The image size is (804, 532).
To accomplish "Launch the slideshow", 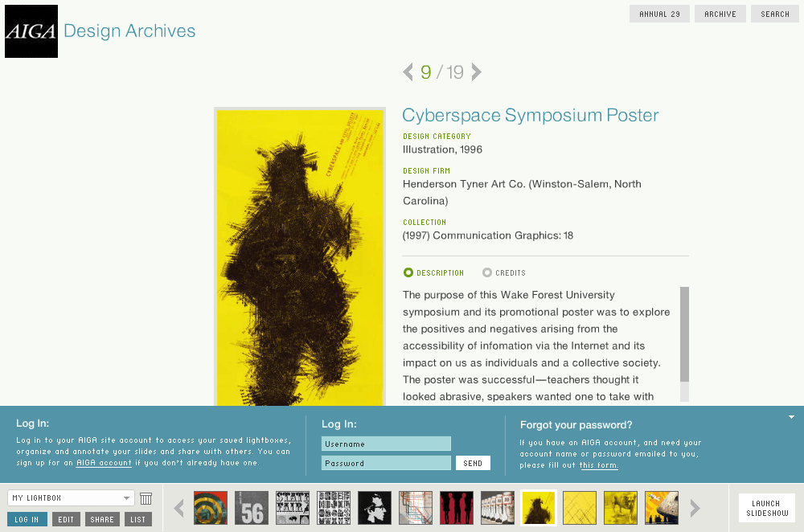I will point(766,508).
